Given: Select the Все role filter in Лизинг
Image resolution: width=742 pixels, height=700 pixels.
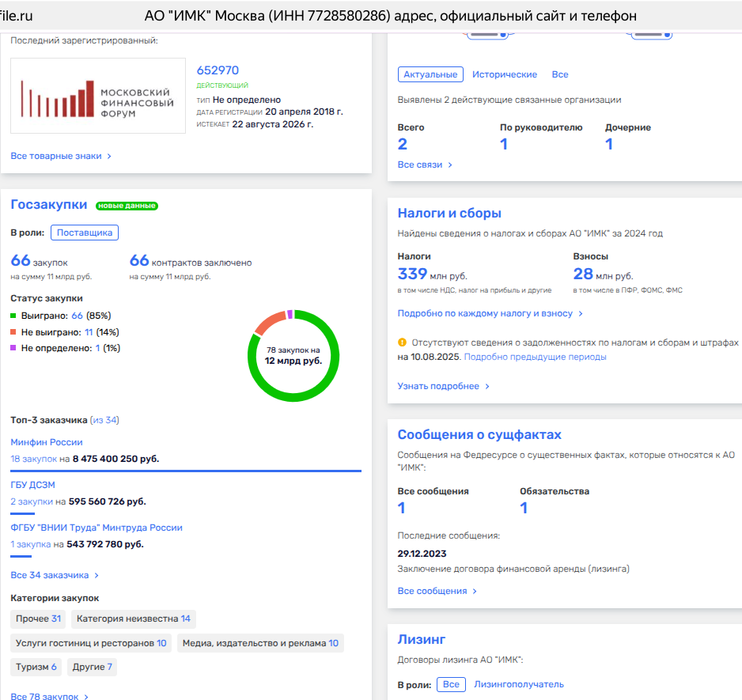Looking at the screenshot, I should pyautogui.click(x=451, y=684).
